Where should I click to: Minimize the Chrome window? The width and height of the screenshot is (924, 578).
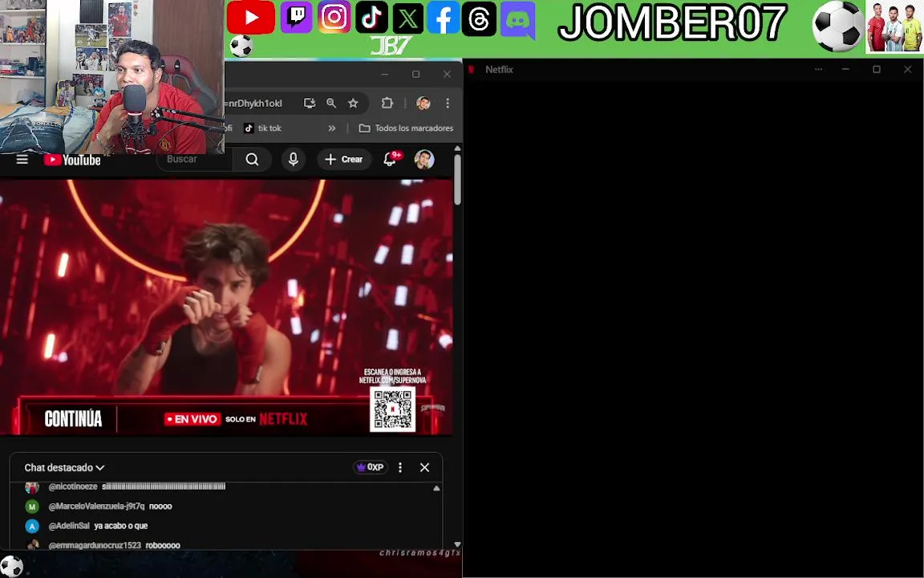[x=385, y=75]
